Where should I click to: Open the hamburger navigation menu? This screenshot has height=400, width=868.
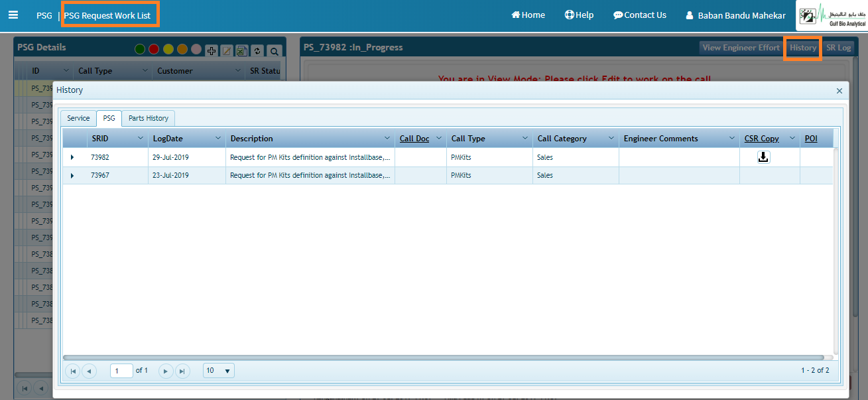[13, 15]
